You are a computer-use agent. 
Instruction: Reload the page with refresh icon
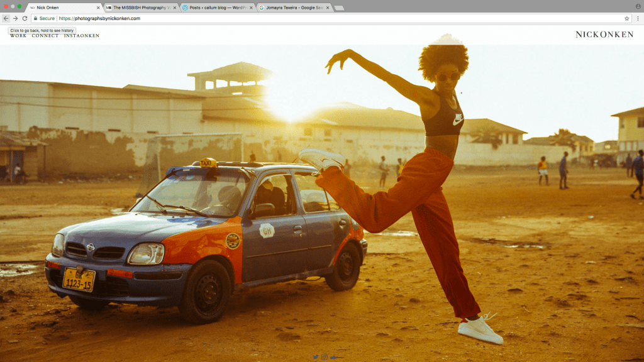tap(25, 18)
